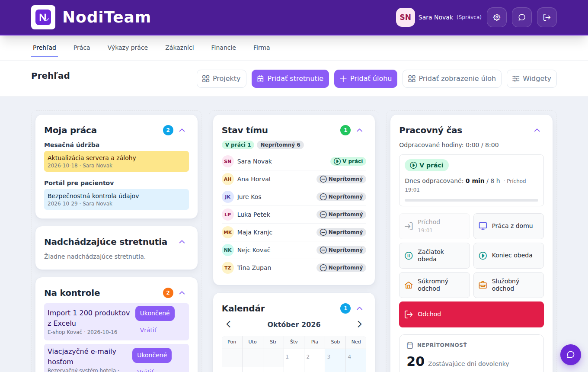
Task: Open the Widgety settings button
Action: click(532, 79)
